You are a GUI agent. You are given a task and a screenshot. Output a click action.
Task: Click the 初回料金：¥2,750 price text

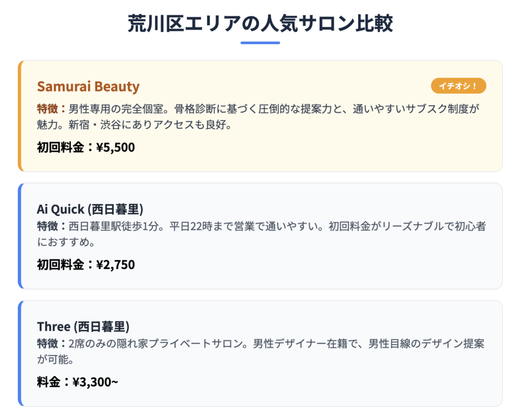coord(86,264)
